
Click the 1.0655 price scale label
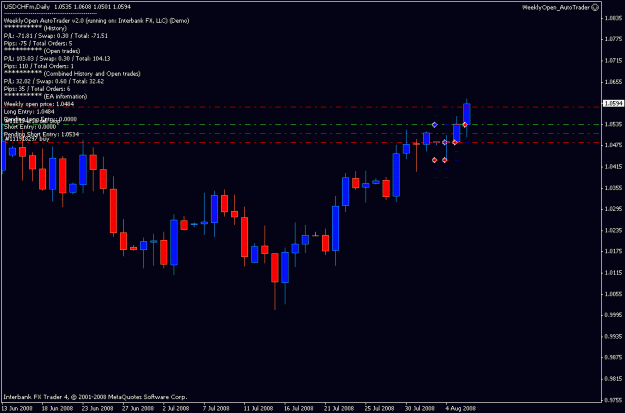point(613,82)
